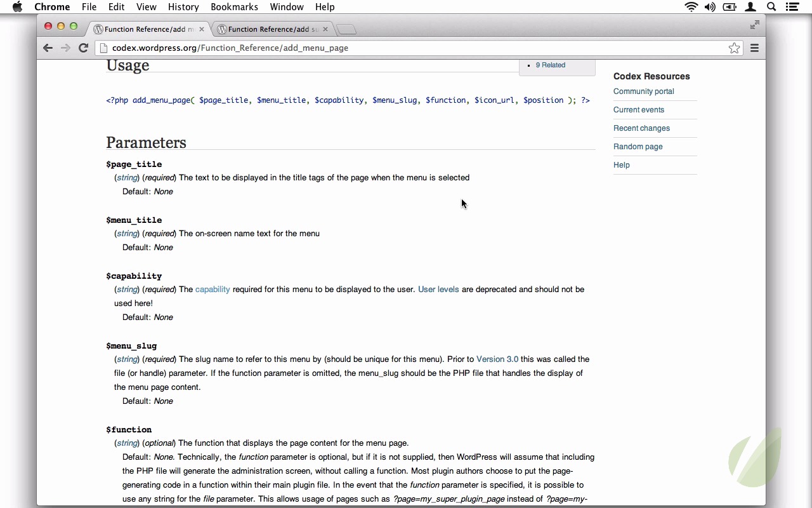The image size is (812, 508).
Task: Click the Parameters section heading
Action: [146, 143]
